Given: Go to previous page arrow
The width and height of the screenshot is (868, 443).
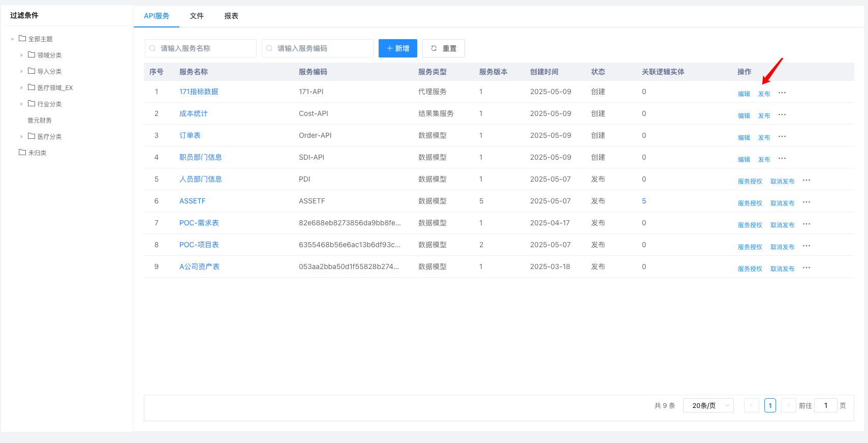Looking at the screenshot, I should pos(751,405).
